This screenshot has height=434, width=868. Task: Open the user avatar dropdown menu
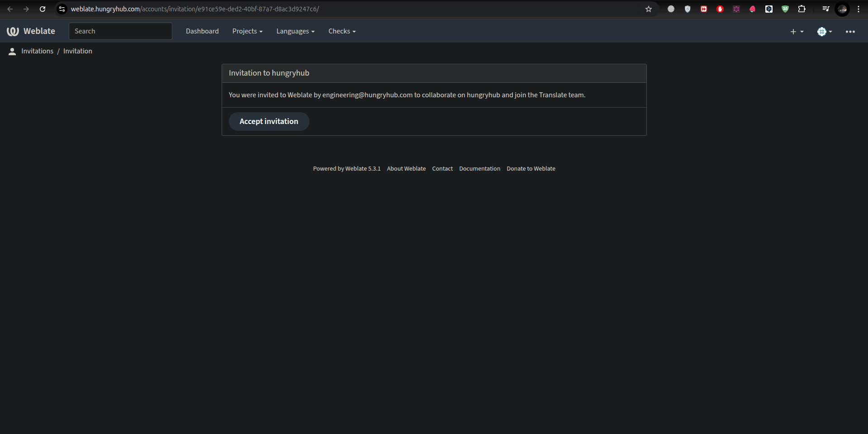point(824,32)
